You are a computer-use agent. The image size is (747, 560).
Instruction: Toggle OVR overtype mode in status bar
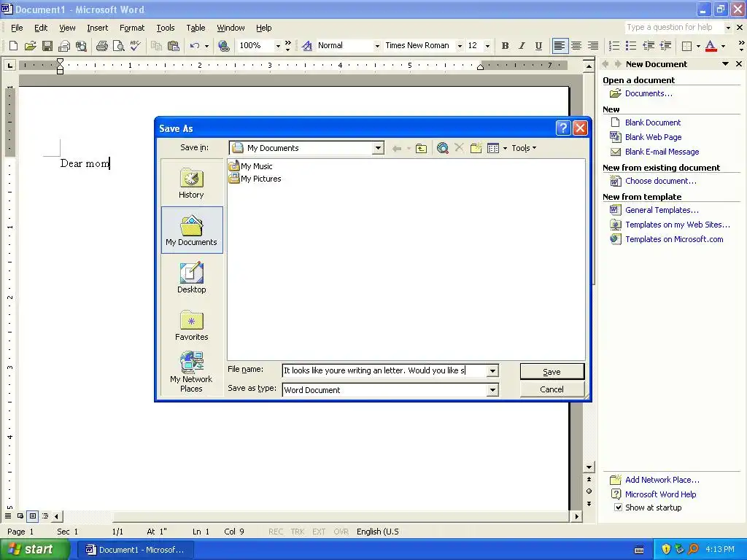(x=341, y=532)
